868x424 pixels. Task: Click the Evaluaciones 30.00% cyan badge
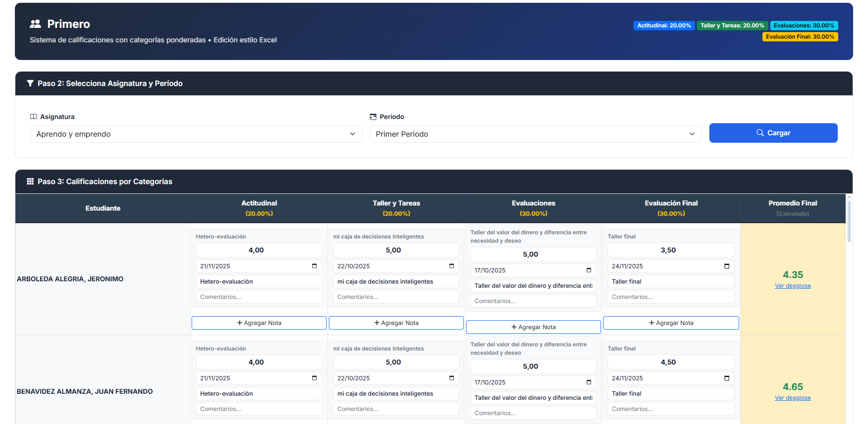click(804, 26)
